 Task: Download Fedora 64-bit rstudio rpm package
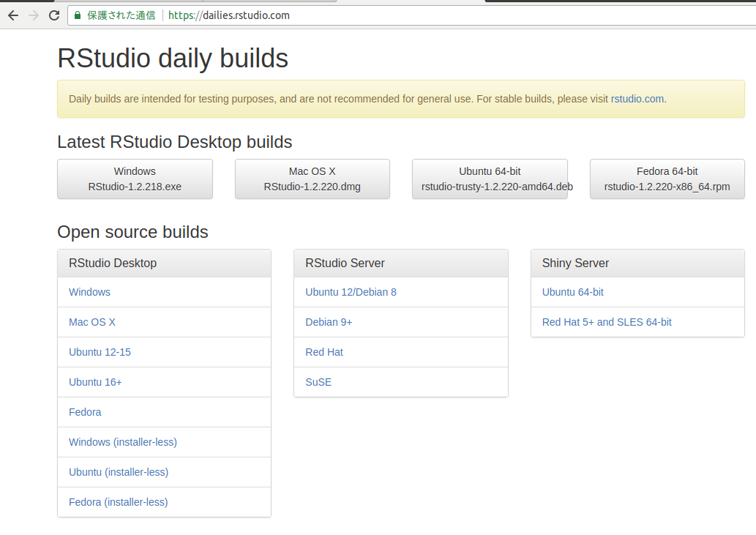coord(667,179)
